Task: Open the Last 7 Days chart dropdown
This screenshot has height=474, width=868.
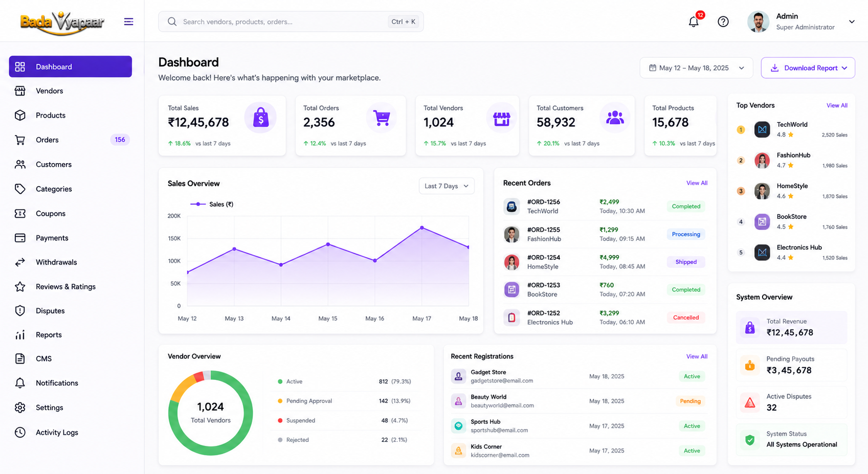Action: click(447, 186)
